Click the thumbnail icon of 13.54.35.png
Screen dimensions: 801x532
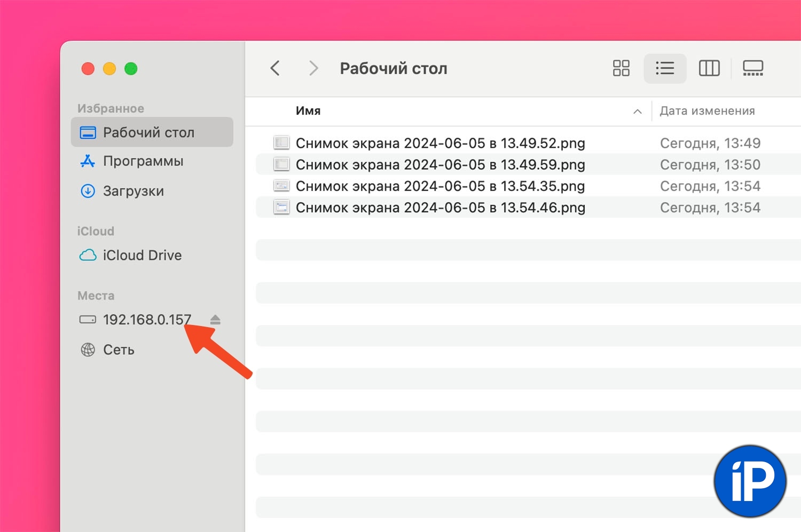[281, 185]
